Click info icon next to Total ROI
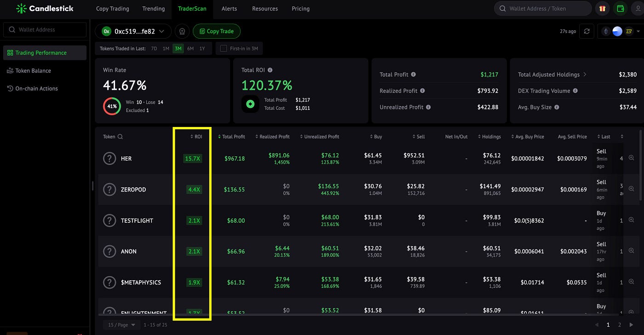The height and width of the screenshot is (335, 644). pyautogui.click(x=270, y=70)
